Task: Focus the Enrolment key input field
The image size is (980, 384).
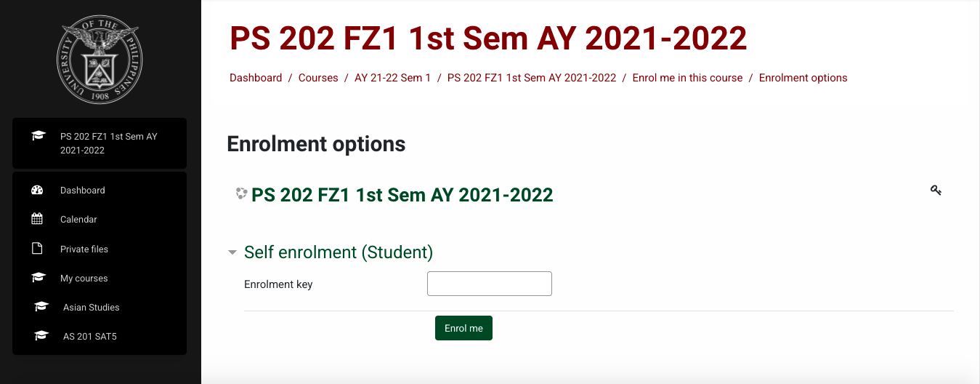Action: coord(490,284)
